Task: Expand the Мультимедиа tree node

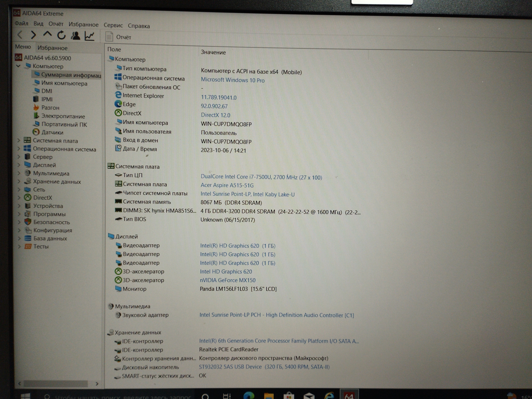Action: tap(19, 173)
